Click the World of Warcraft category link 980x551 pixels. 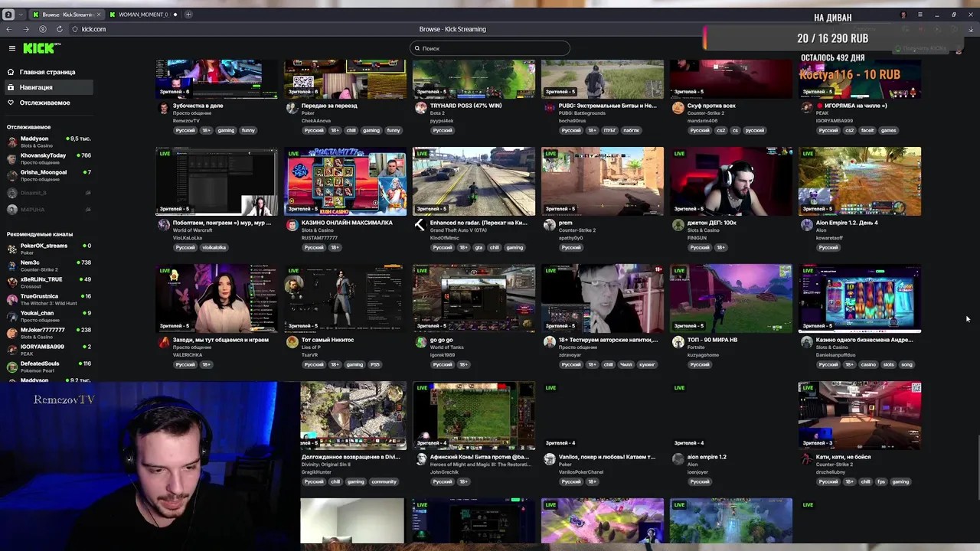194,230
